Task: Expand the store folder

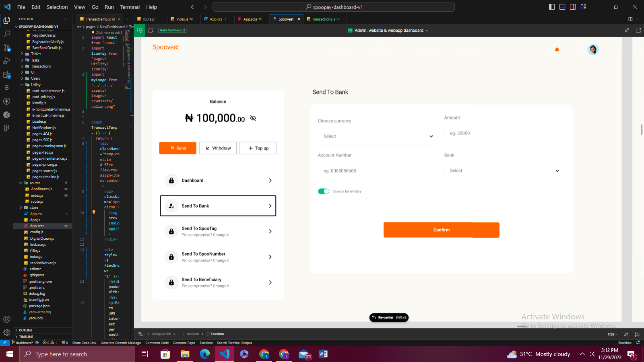Action: point(34,208)
